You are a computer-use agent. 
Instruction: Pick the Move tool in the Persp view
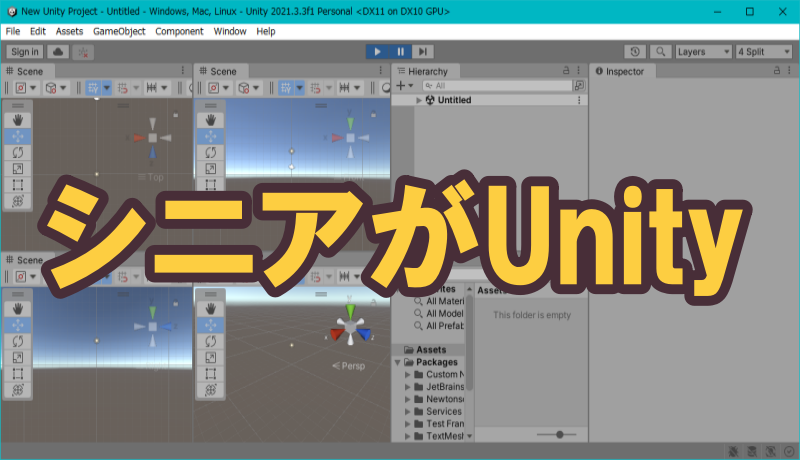(211, 325)
